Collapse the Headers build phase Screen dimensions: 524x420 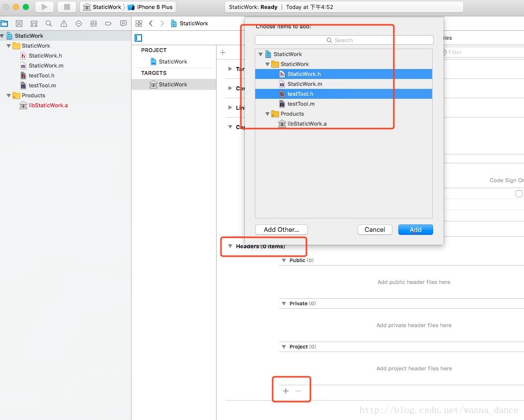230,246
